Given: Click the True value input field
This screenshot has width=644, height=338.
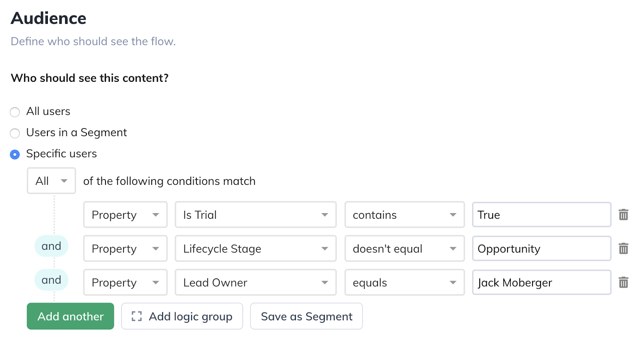Looking at the screenshot, I should (542, 215).
